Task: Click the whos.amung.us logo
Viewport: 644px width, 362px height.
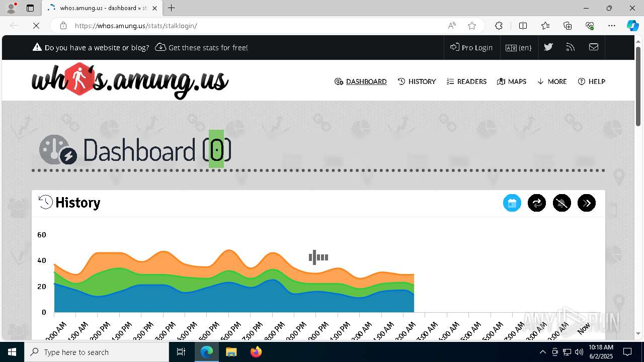Action: (x=130, y=80)
